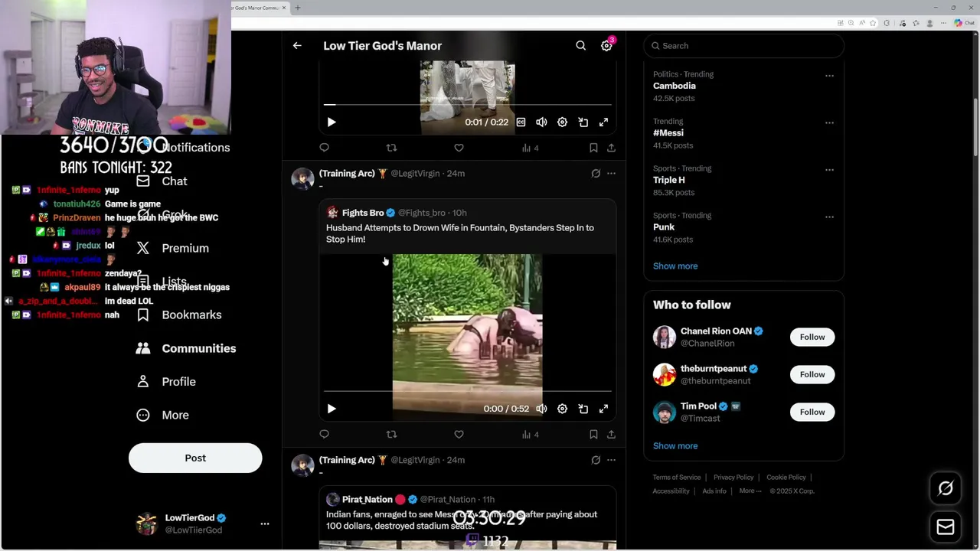Image resolution: width=980 pixels, height=551 pixels.
Task: Mute the Fights Bro fountain video
Action: click(541, 409)
